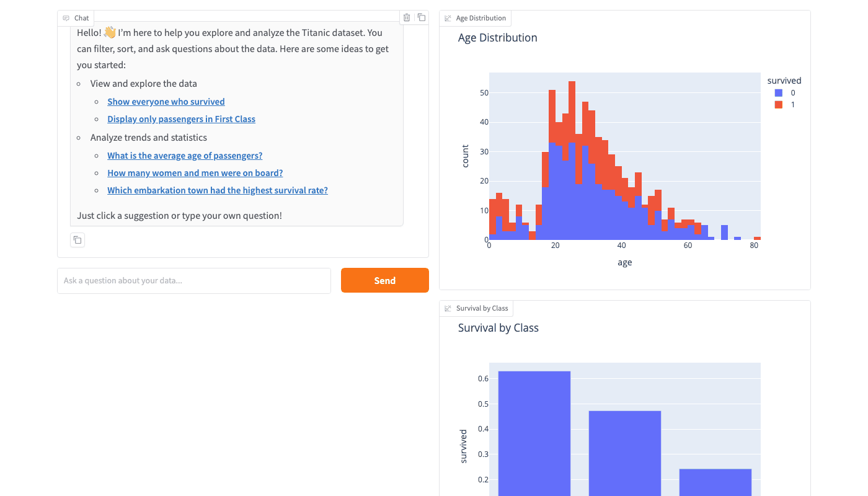Click the Age Distribution chart title
The image size is (868, 496).
497,38
